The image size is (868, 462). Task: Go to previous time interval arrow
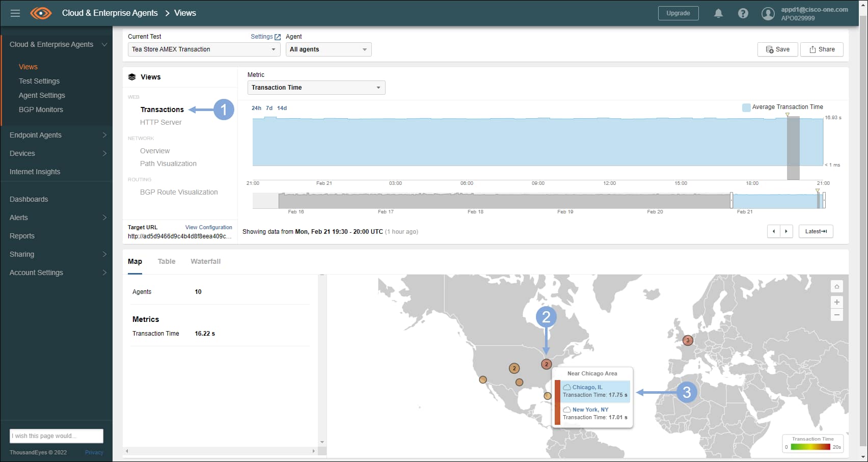pos(774,231)
